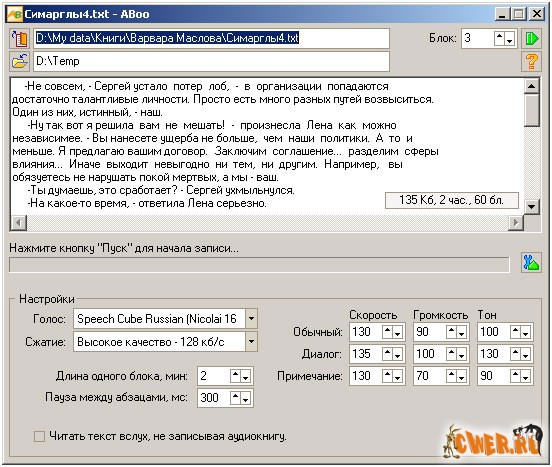Screen dimensions: 552x467
Task: Open the Голос voice dropdown
Action: pyautogui.click(x=251, y=318)
